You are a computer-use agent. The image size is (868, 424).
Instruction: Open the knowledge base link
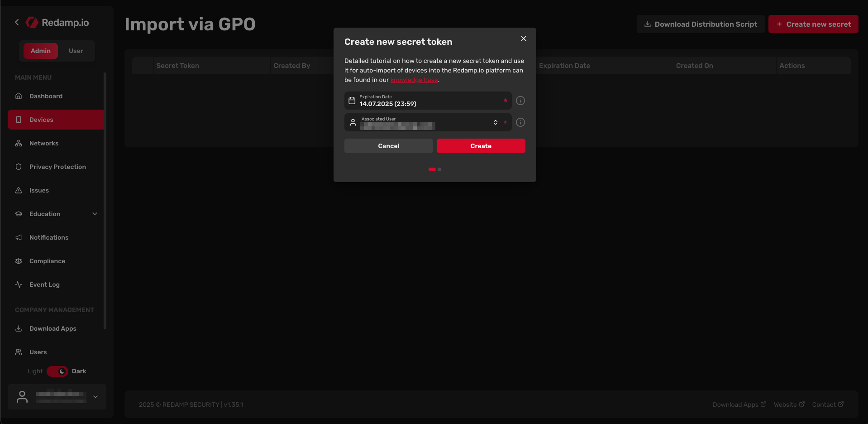[414, 80]
